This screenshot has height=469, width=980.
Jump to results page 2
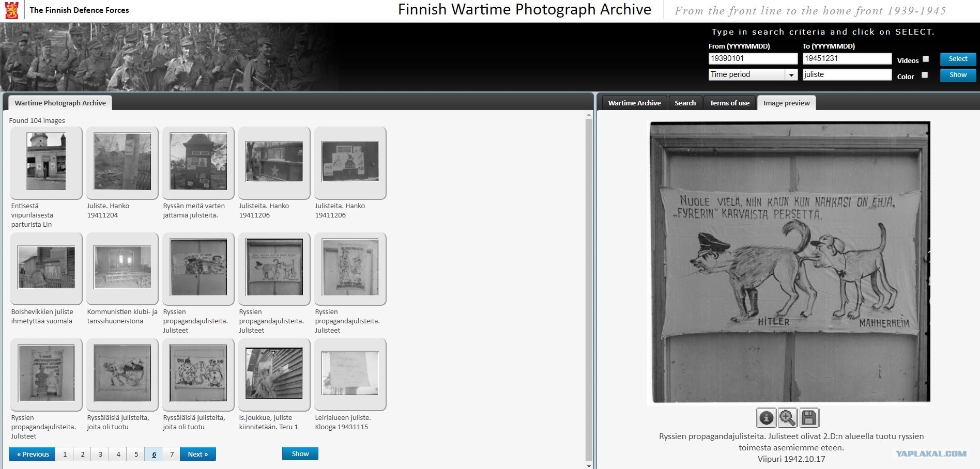tap(83, 454)
